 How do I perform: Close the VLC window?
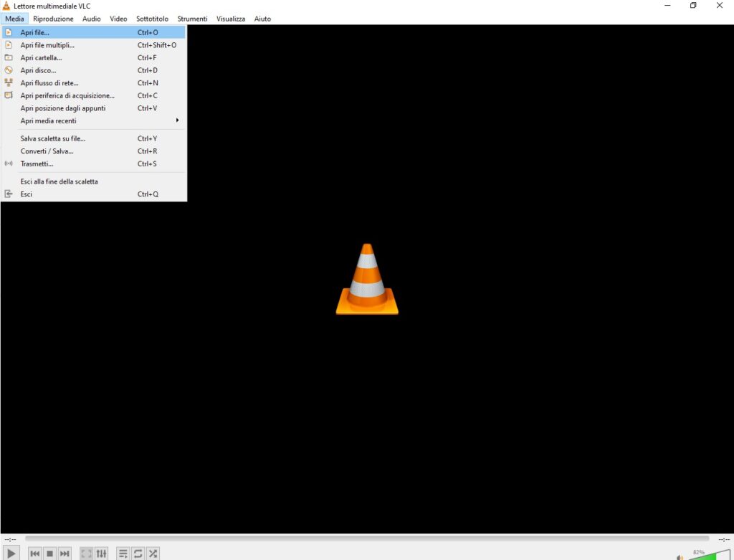(720, 6)
